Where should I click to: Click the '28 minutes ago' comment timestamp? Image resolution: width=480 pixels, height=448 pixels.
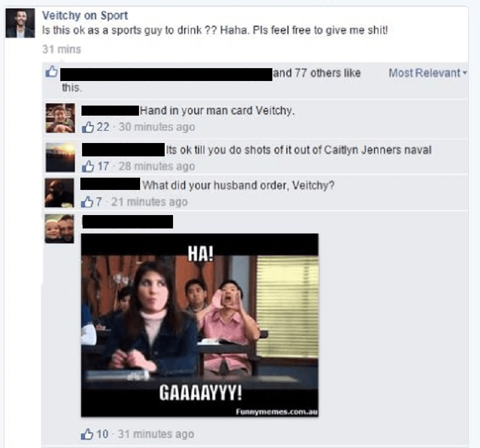(156, 166)
